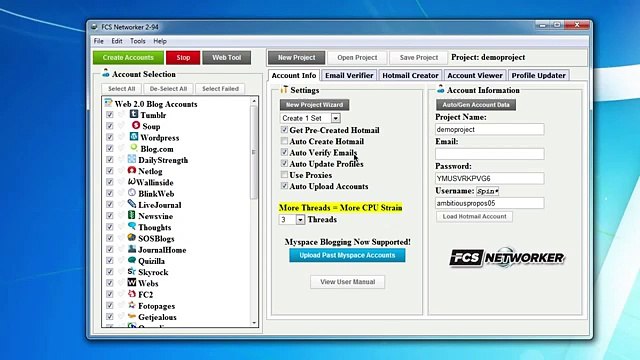This screenshot has width=640, height=360.
Task: Toggle Auto Upload Accounts checkbox
Action: click(284, 186)
